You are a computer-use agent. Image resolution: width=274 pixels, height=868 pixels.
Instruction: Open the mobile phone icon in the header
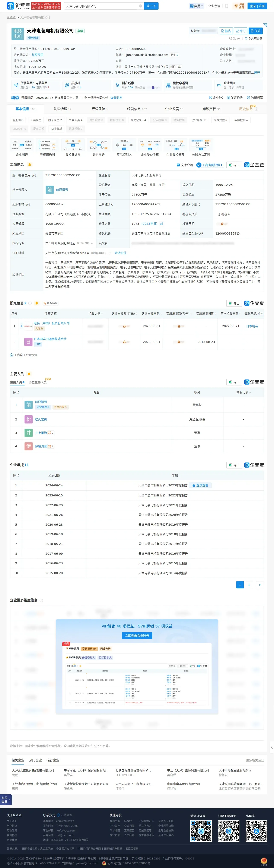point(226,6)
